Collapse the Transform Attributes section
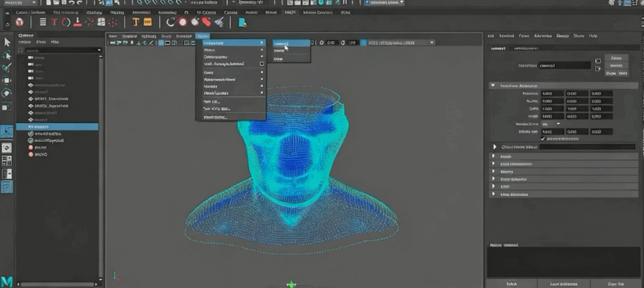This screenshot has width=644, height=288. coord(492,86)
